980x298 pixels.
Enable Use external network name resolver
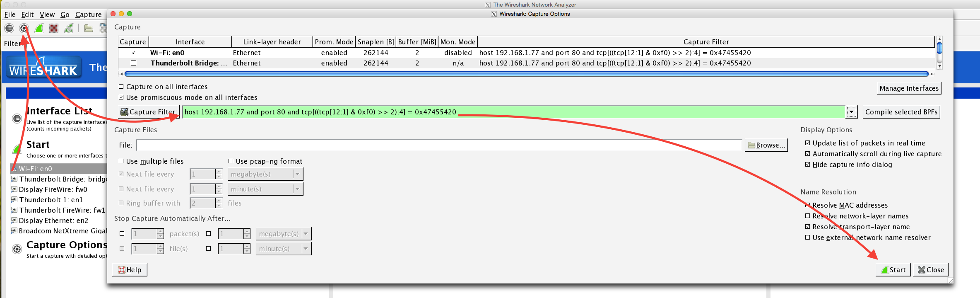[x=808, y=237]
